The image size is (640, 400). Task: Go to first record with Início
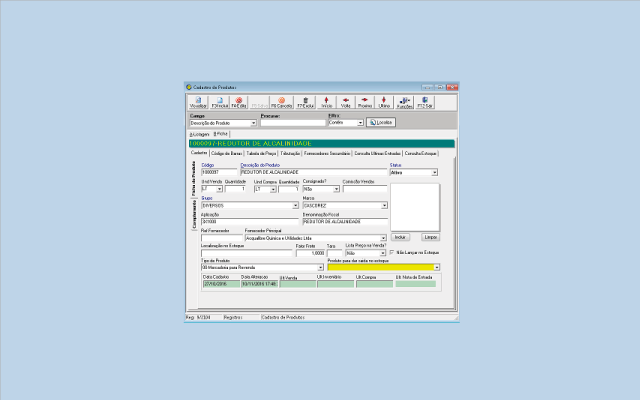pos(326,101)
